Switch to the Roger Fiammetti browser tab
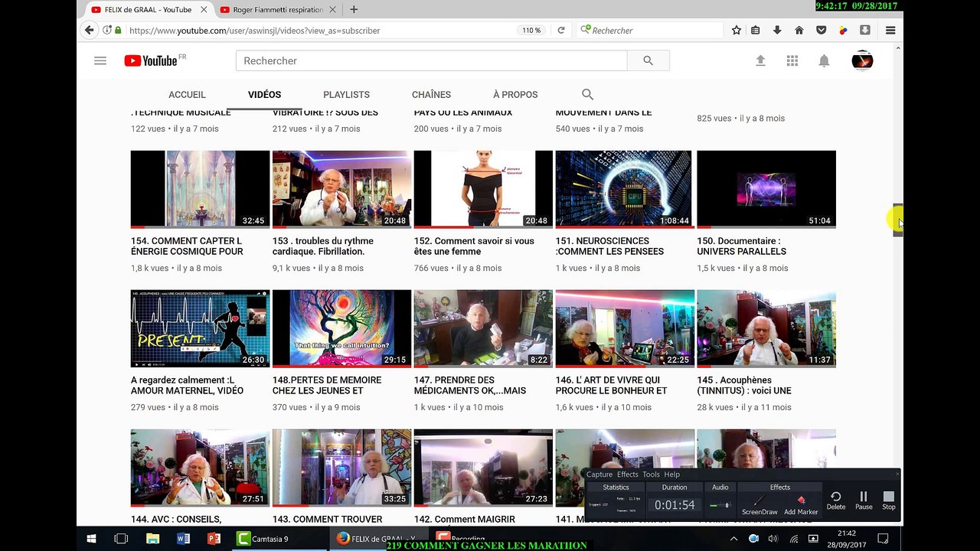The image size is (980, 551). (278, 9)
